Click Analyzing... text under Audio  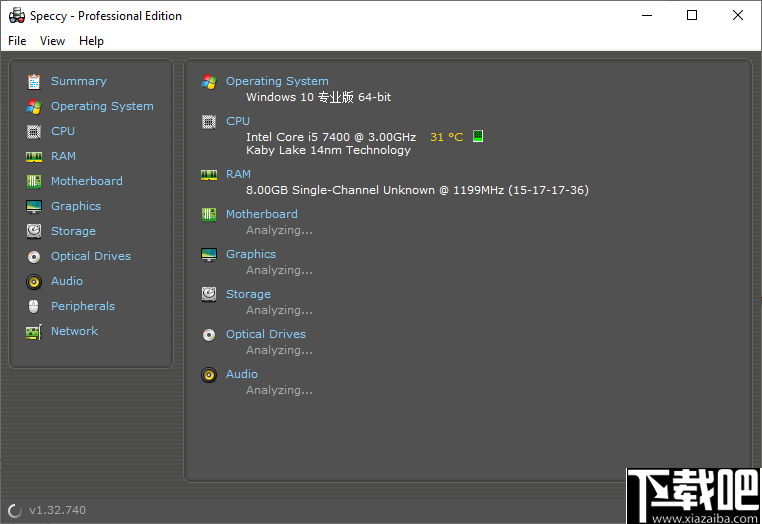pyautogui.click(x=279, y=390)
